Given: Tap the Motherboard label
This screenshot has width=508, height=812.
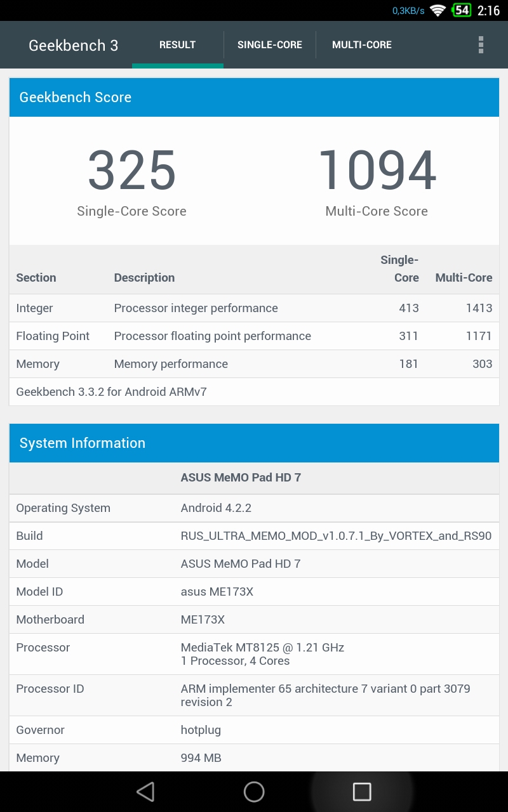Looking at the screenshot, I should [50, 620].
